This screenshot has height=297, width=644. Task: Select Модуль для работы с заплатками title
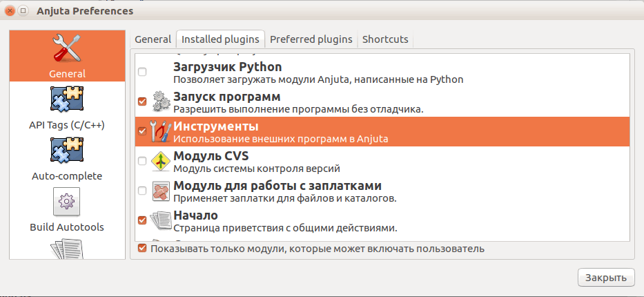click(x=277, y=186)
